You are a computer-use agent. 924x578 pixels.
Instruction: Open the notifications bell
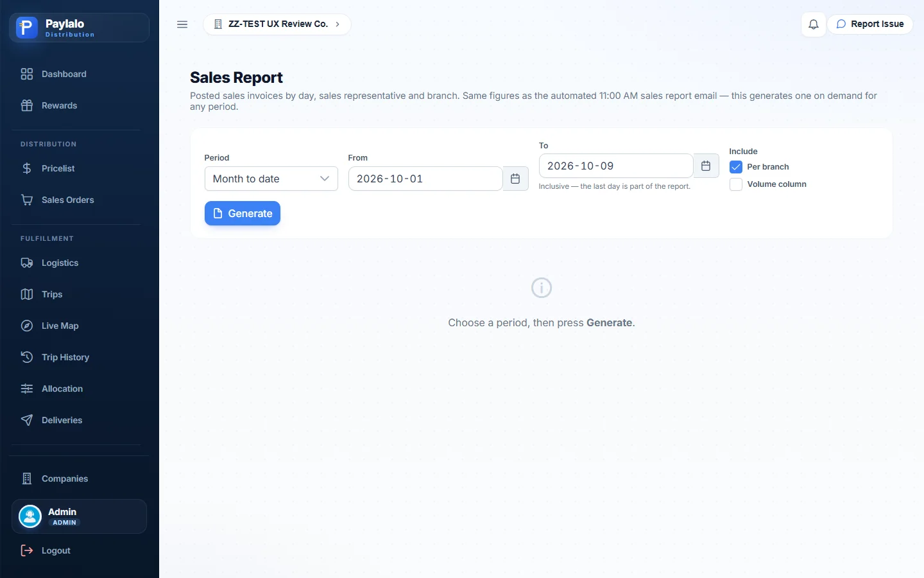813,24
